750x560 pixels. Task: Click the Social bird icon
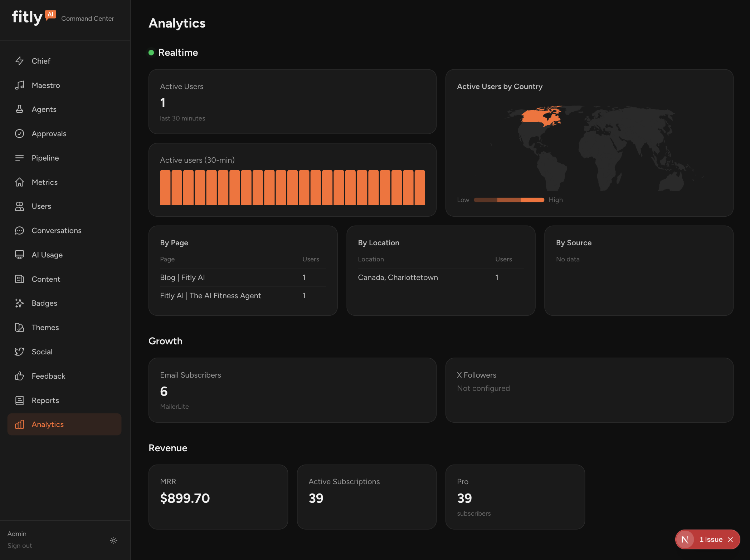[x=20, y=352]
